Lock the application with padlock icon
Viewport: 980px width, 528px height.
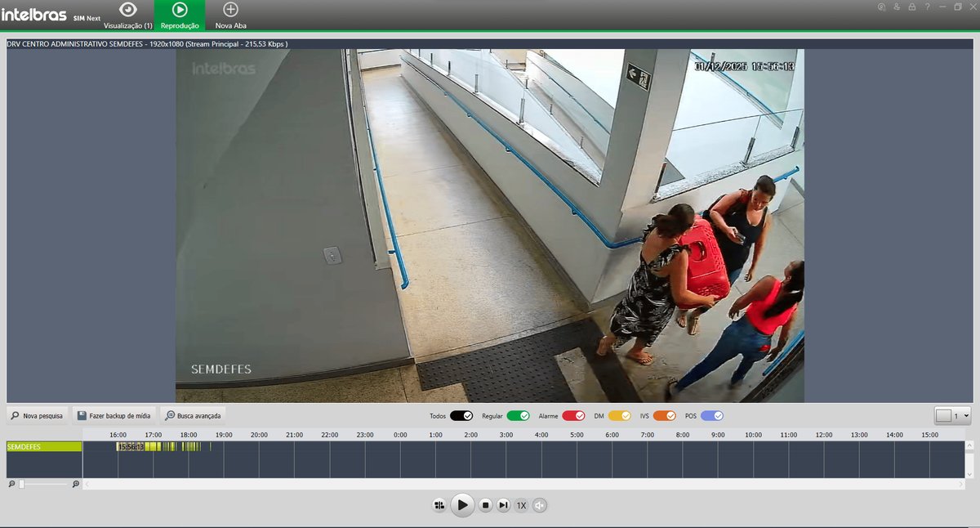pos(911,7)
